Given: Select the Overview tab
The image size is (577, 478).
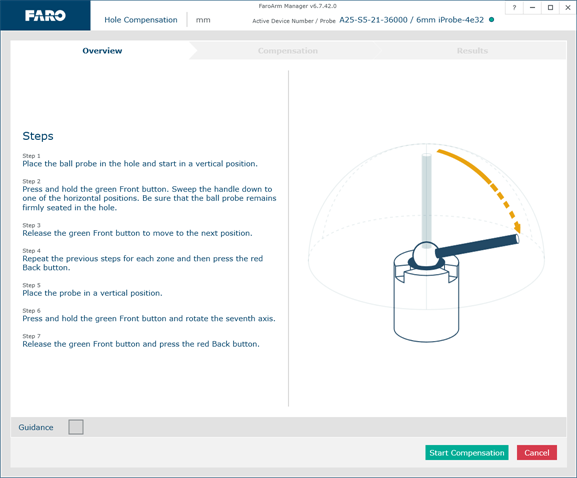Looking at the screenshot, I should tap(102, 50).
